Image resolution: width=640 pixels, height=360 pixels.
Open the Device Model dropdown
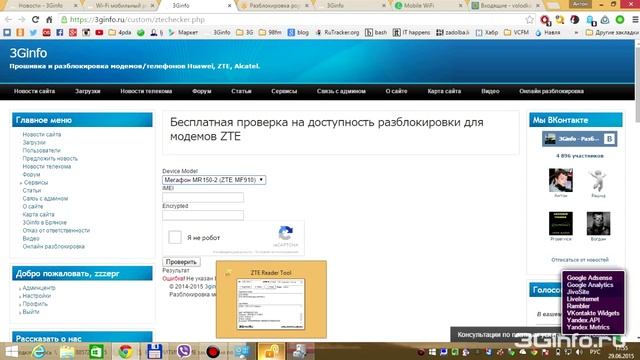point(214,180)
